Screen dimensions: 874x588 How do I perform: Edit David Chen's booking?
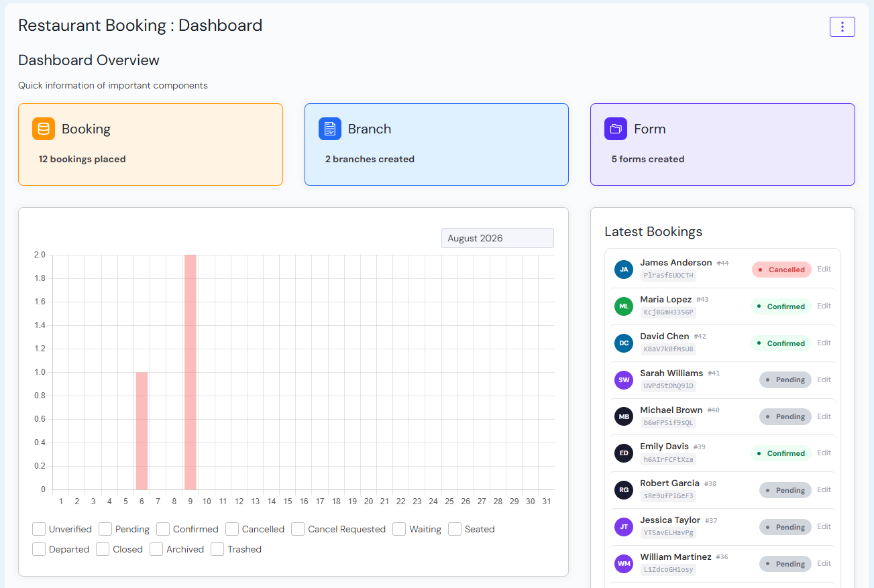tap(824, 343)
